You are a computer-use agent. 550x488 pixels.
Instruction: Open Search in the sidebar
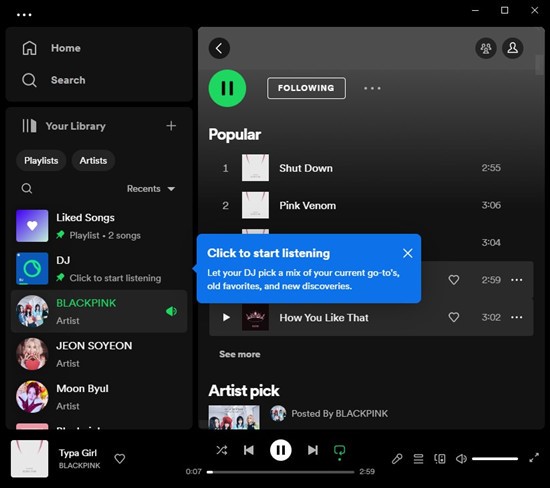tap(54, 80)
